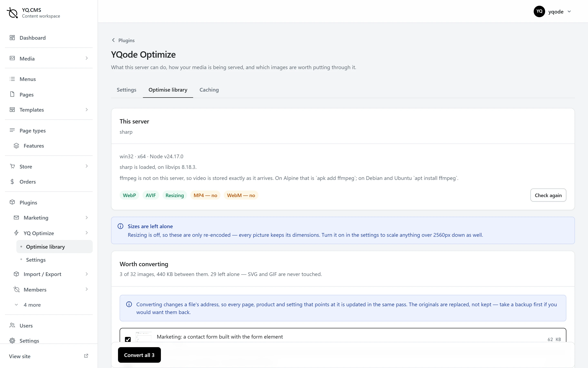
Task: Click the Plugins box icon
Action: tap(12, 202)
